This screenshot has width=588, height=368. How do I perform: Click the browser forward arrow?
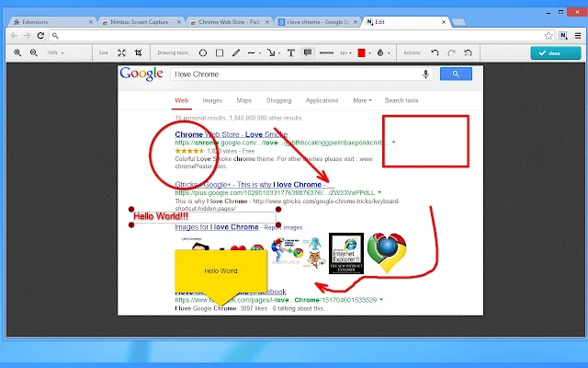point(27,36)
